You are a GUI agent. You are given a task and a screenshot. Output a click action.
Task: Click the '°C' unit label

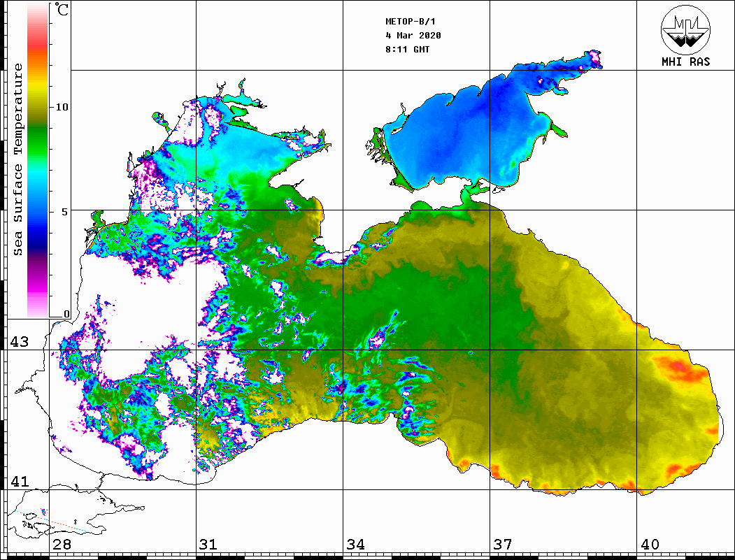point(62,9)
